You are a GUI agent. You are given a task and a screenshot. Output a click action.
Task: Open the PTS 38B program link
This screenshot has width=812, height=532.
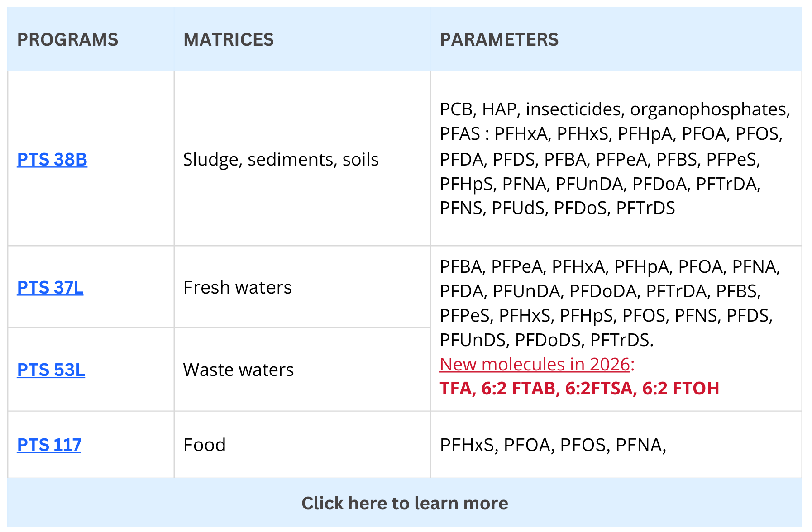52,160
